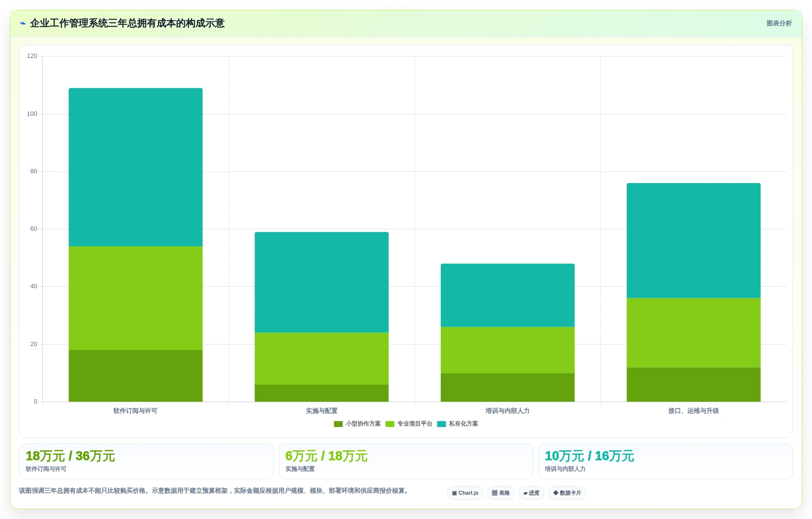The width and height of the screenshot is (812, 519).
Task: Select the Chart.js tag chip
Action: click(465, 493)
